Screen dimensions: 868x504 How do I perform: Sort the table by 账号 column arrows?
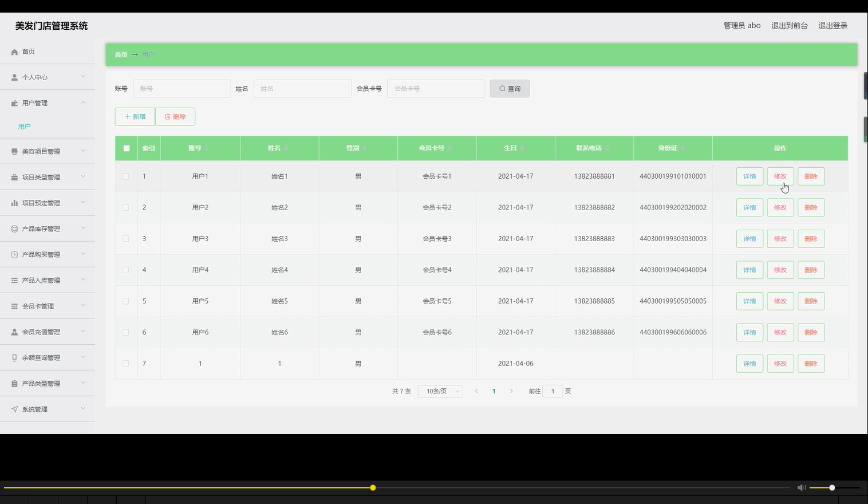pos(207,148)
